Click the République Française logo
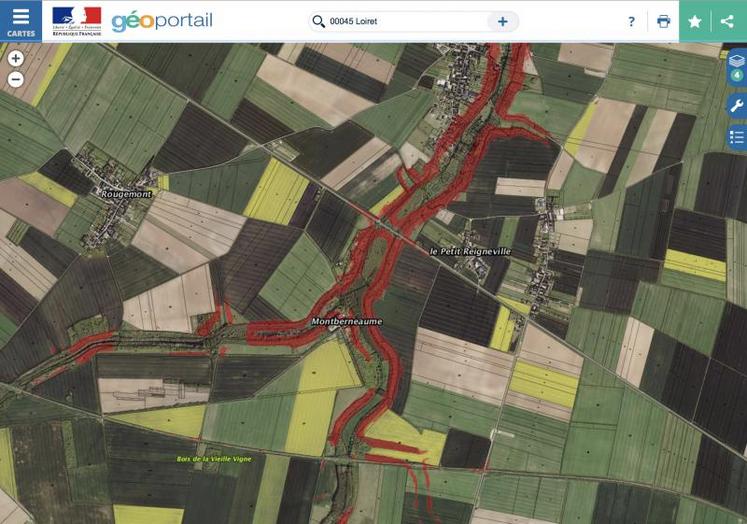This screenshot has width=747, height=524. (x=77, y=21)
